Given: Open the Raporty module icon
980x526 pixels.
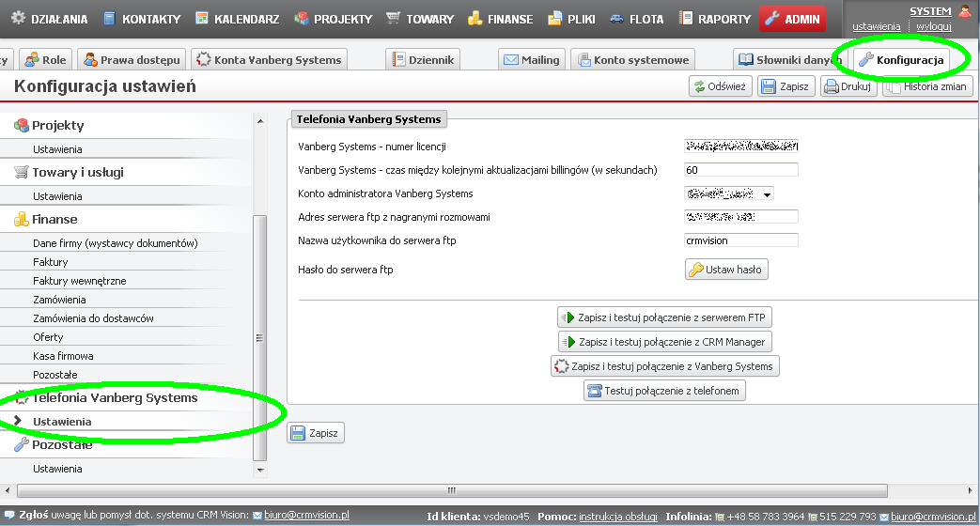Looking at the screenshot, I should click(687, 18).
